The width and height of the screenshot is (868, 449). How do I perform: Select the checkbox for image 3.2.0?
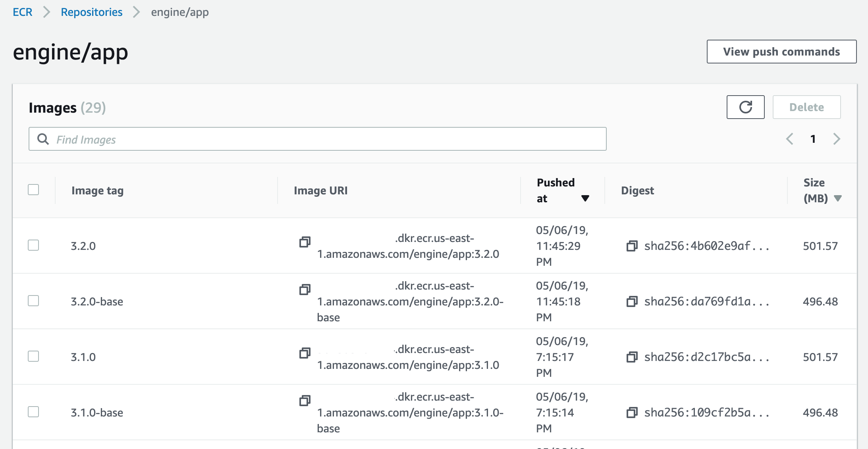coord(33,245)
